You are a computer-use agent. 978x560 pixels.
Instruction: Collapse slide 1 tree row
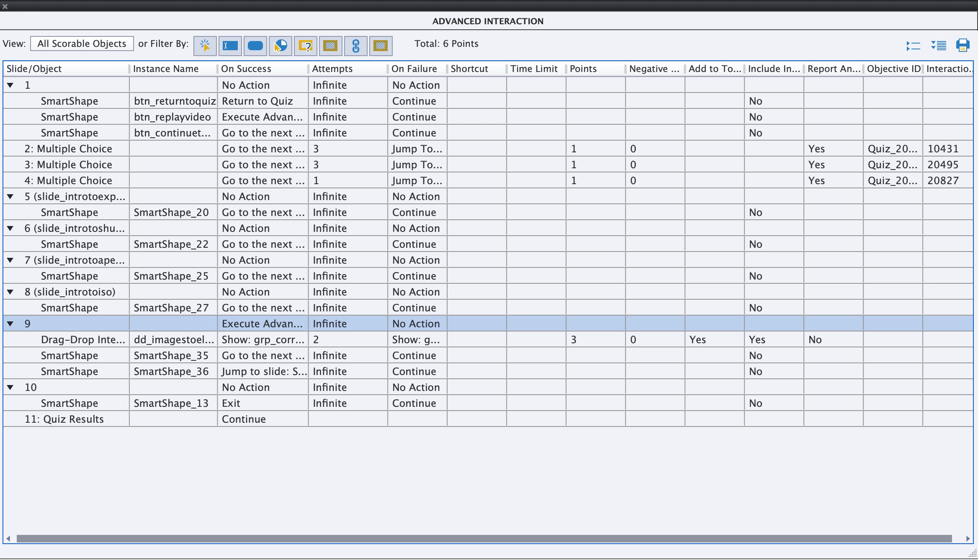pos(10,85)
